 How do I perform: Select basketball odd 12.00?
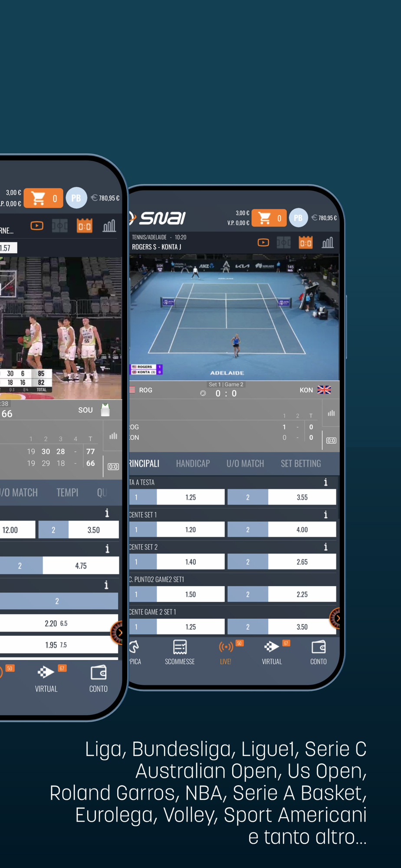[17, 530]
